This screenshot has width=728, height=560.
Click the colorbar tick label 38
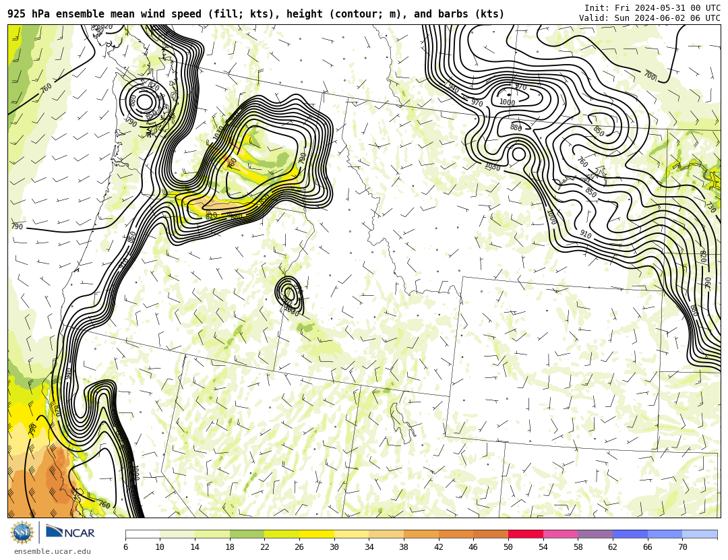click(x=404, y=547)
